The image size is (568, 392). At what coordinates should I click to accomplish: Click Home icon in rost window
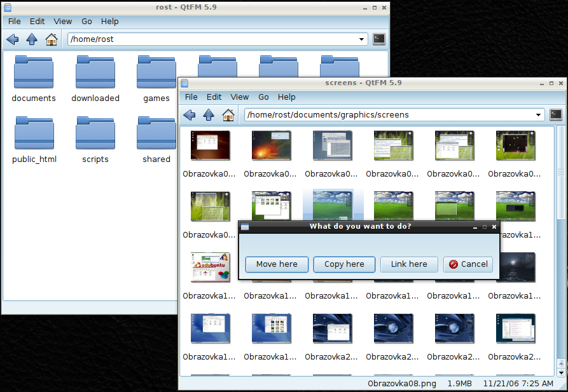tap(52, 39)
